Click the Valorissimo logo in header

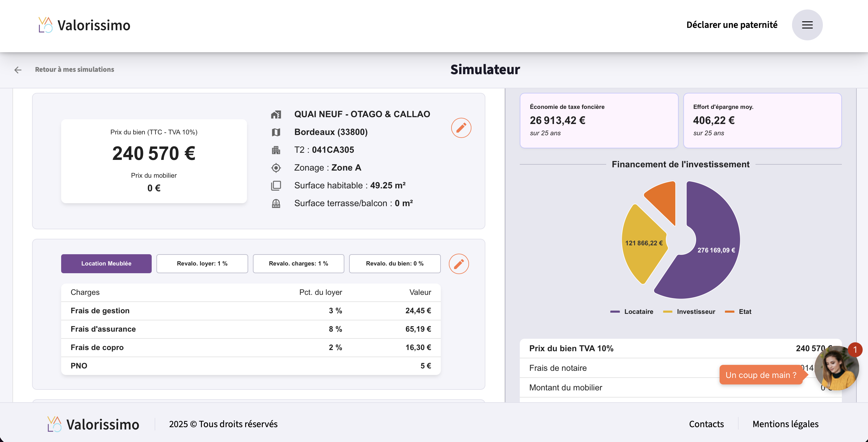click(x=84, y=25)
